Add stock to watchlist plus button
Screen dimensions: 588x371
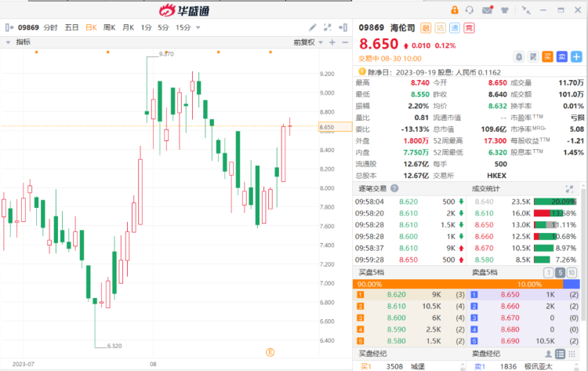point(576,57)
